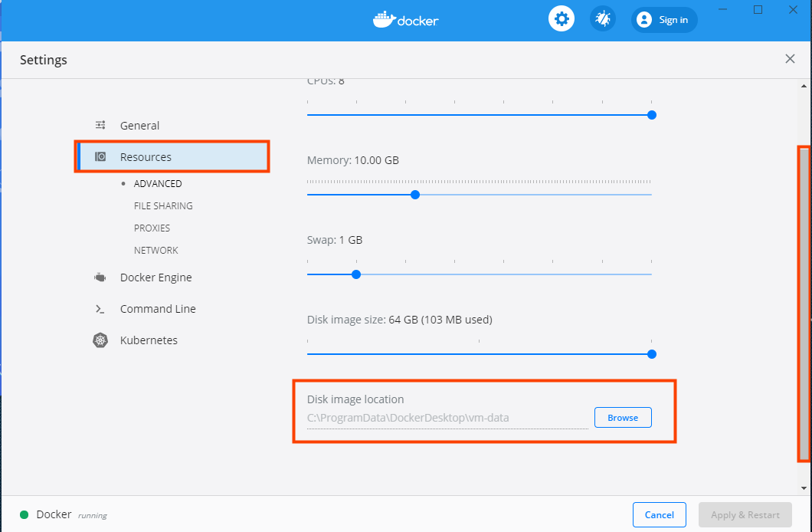This screenshot has width=812, height=532.
Task: Open the PROXIES sub-item
Action: [152, 228]
